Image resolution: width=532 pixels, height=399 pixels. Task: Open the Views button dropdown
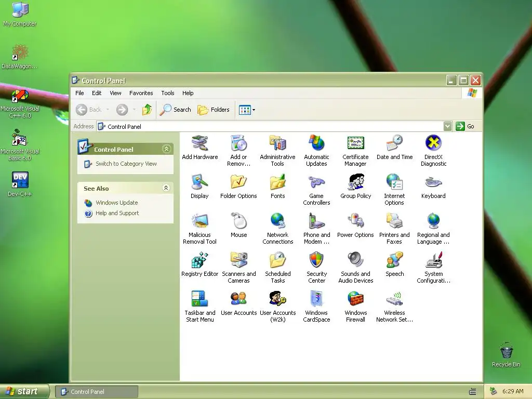254,110
